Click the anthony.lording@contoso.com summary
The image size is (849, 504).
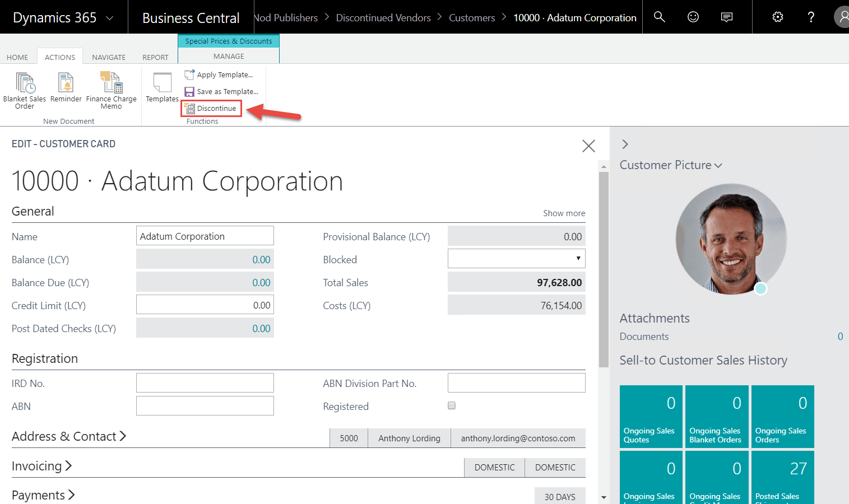pos(518,438)
